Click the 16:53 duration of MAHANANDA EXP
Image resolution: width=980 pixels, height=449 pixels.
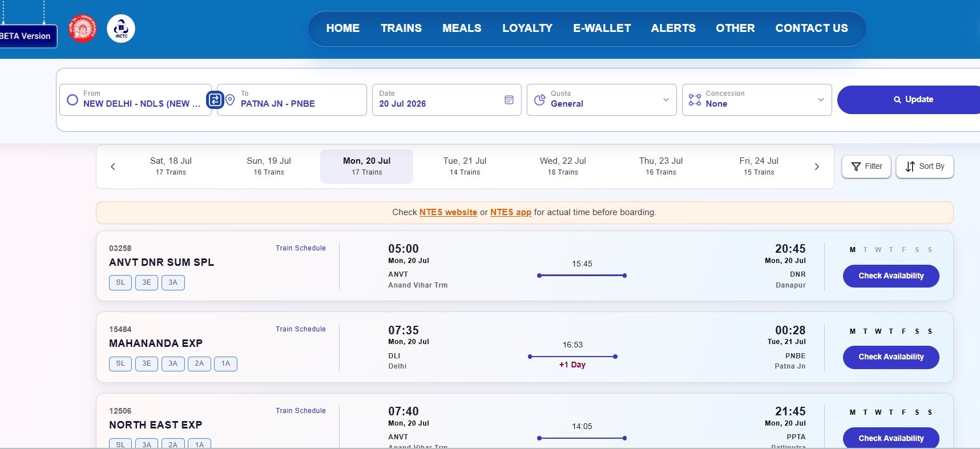point(572,345)
